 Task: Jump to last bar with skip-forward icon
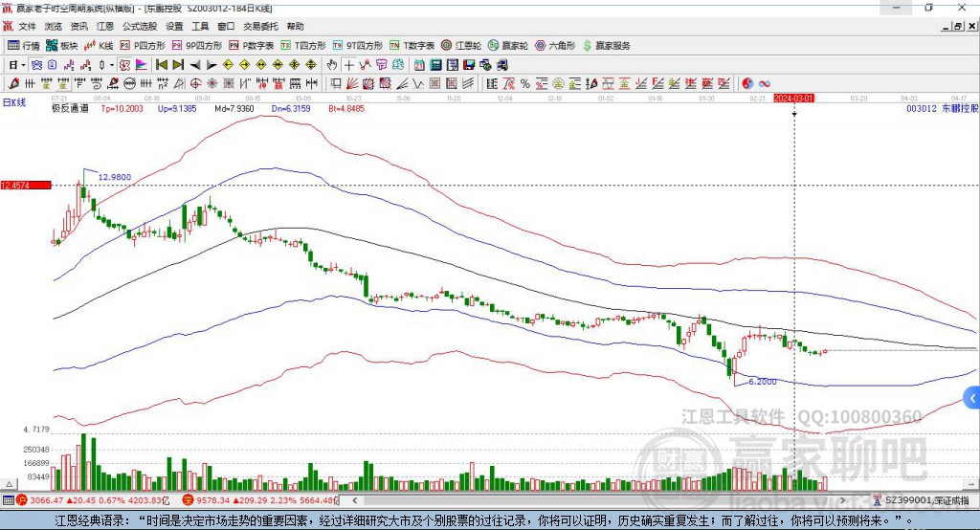(178, 65)
